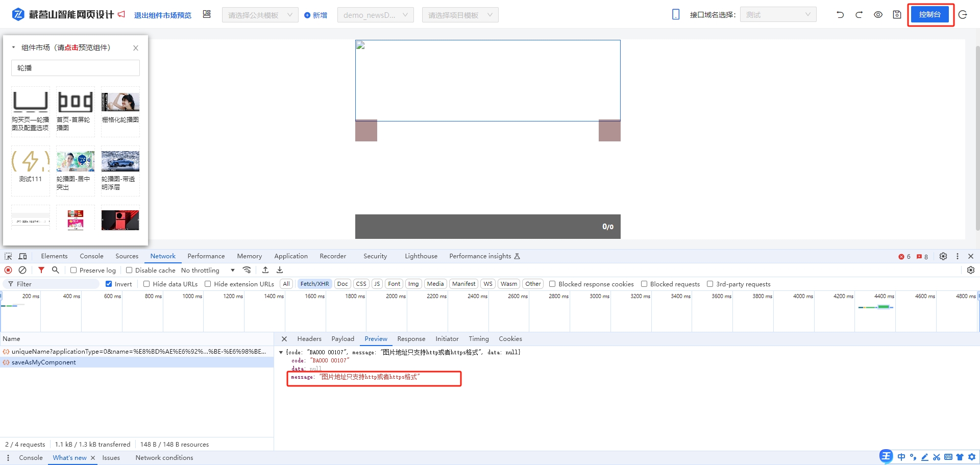
Task: Clear the network log
Action: 22,270
